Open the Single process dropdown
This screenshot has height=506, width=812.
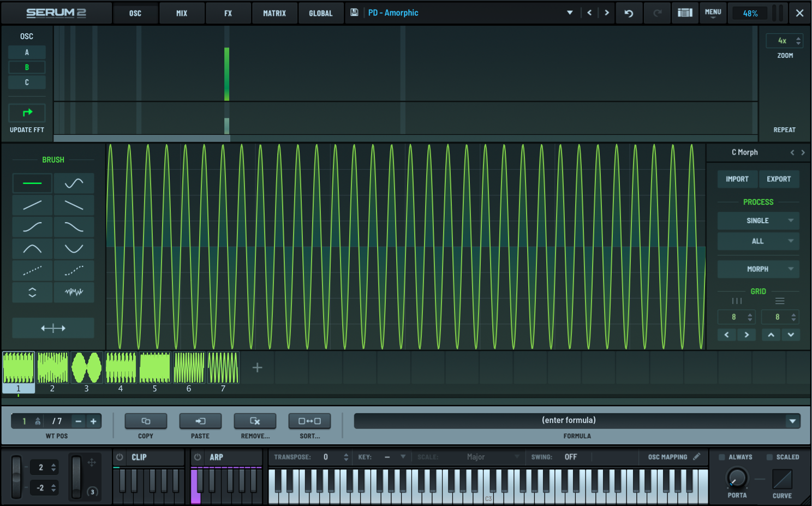pos(758,221)
